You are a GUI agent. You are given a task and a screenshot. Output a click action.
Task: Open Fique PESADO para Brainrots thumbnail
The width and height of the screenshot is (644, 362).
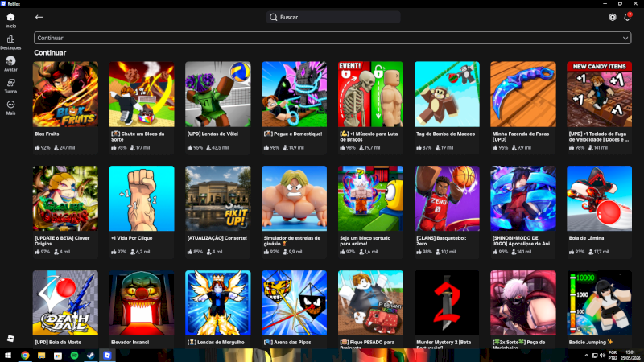point(370,302)
